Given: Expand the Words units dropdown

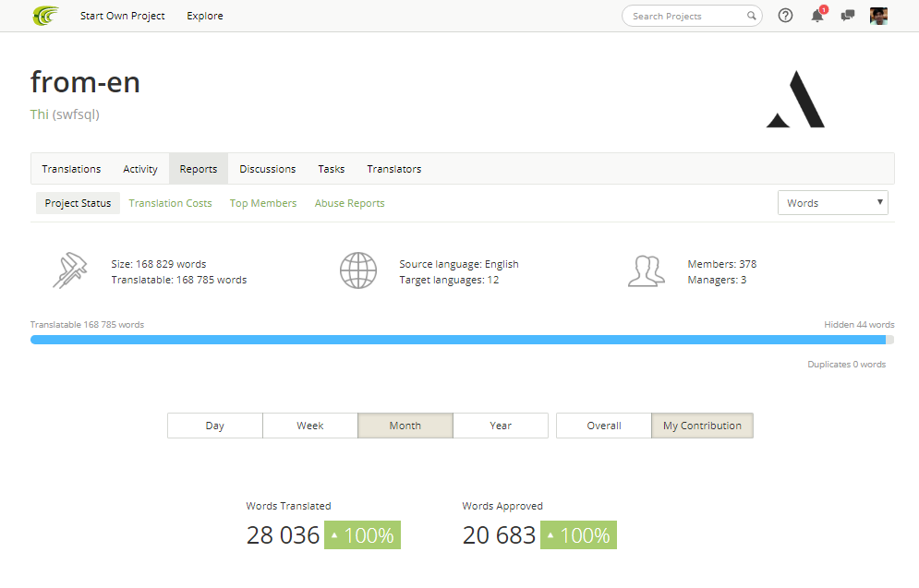Looking at the screenshot, I should pyautogui.click(x=833, y=203).
